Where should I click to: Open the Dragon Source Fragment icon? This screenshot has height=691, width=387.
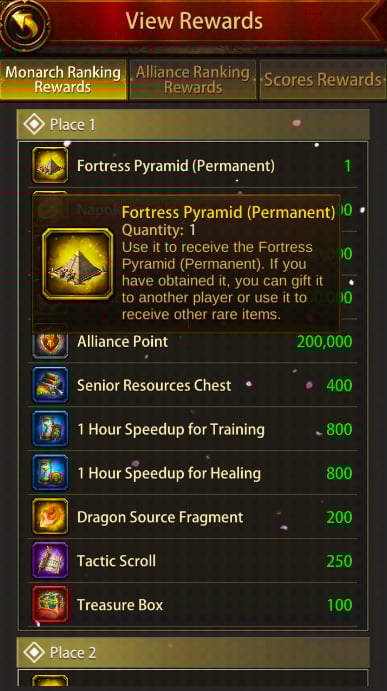coord(50,516)
